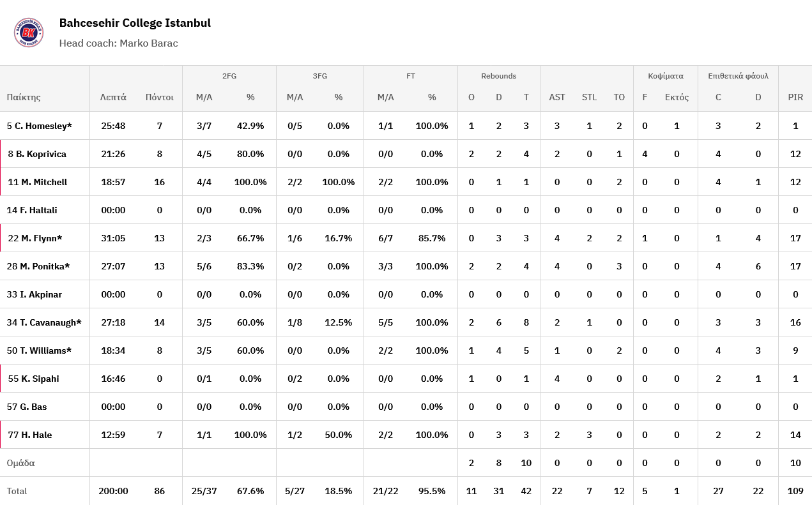Click the STL column header
Viewport: 812px width, 505px height.
[x=589, y=98]
